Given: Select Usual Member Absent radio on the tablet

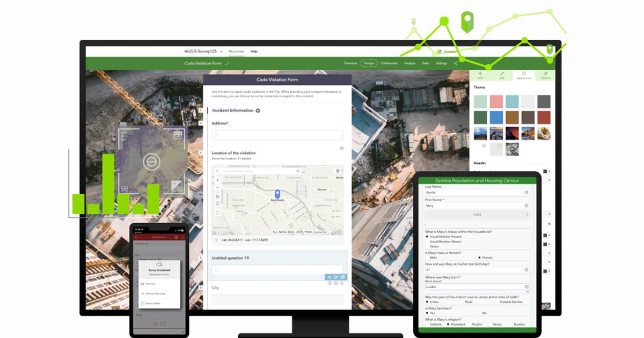Looking at the screenshot, I should click(427, 241).
